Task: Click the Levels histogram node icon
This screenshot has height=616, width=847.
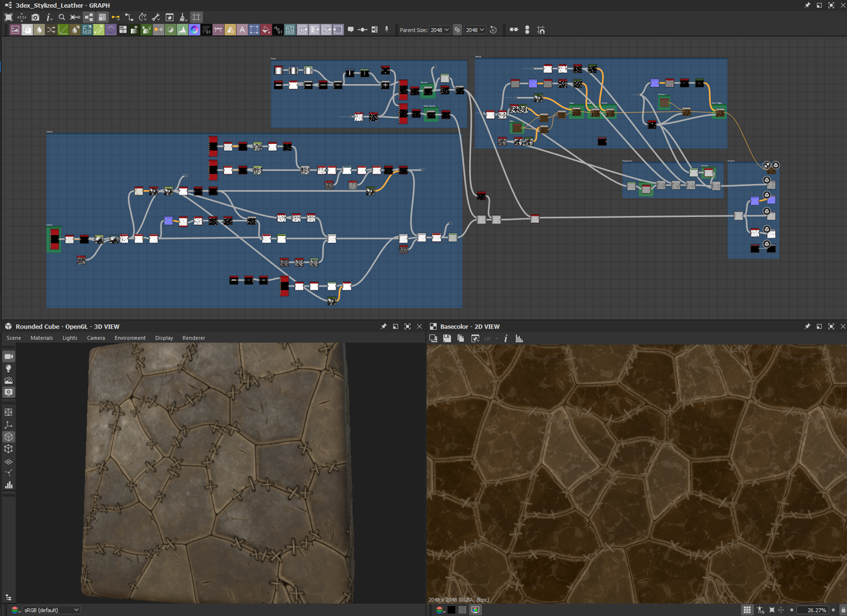Action: 182,30
